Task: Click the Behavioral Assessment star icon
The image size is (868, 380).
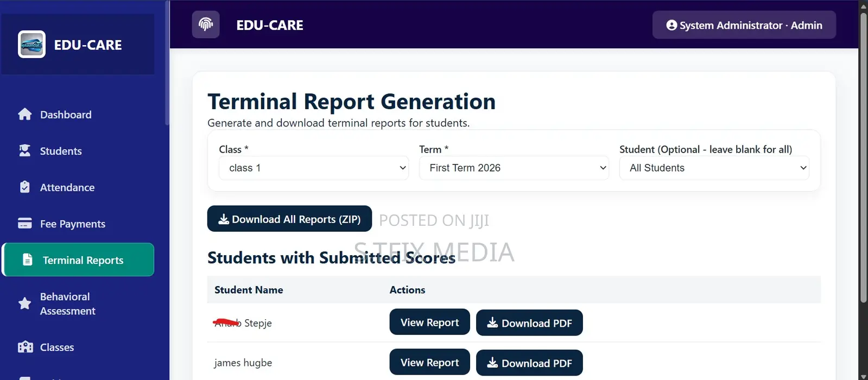Action: point(25,303)
